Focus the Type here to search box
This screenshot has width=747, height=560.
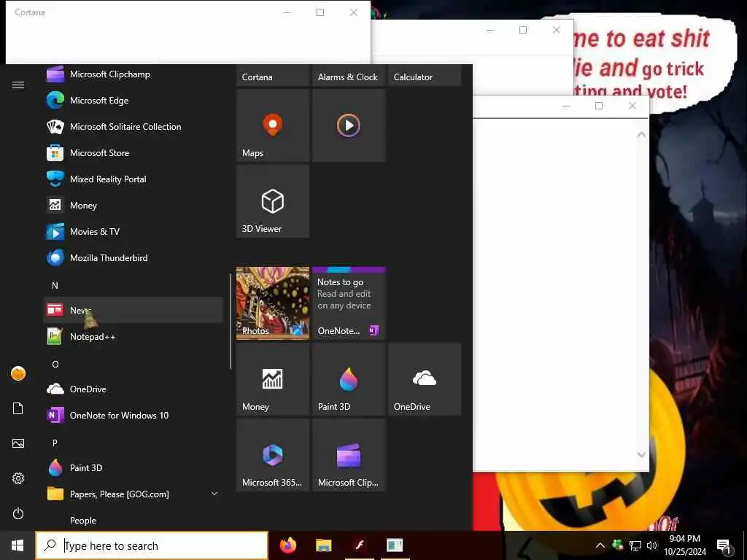click(152, 545)
